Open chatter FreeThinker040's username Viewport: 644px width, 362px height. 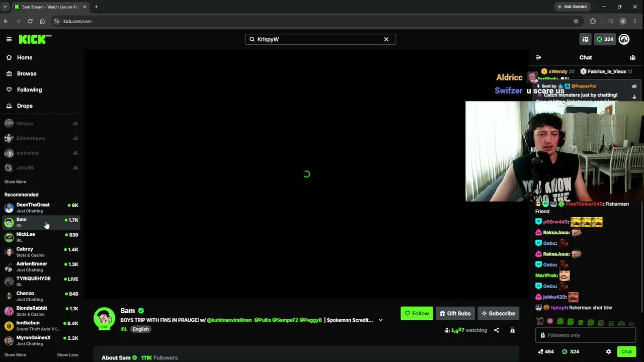coord(584,204)
